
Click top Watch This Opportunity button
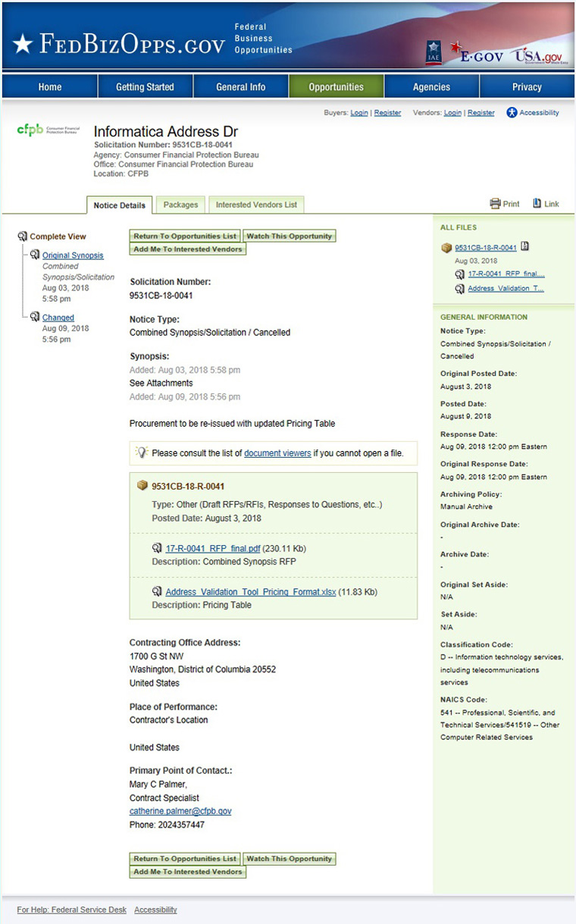coord(290,236)
